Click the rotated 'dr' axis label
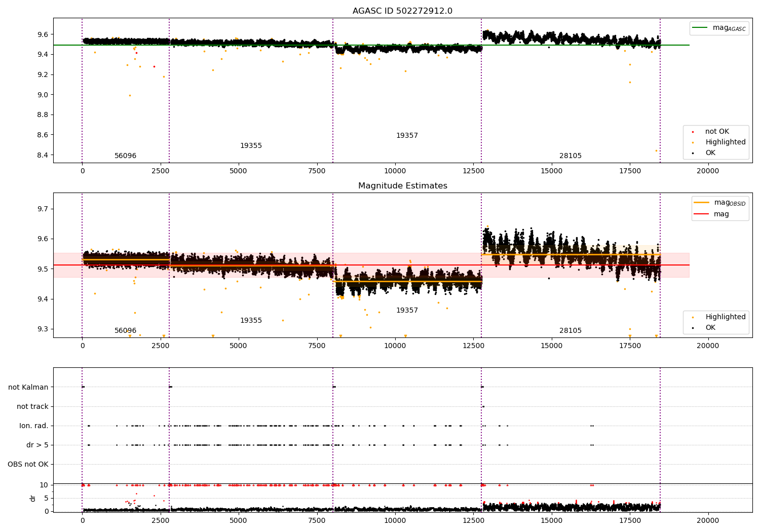This screenshot has height=532, width=760. 32,498
